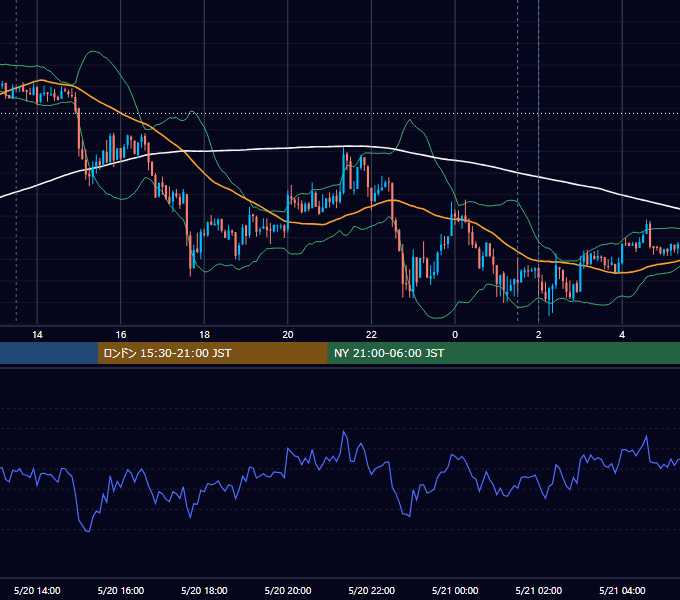Click the ロンドン 15:30-21:00 JST session bar
Image resolution: width=680 pixels, height=600 pixels.
click(x=212, y=353)
